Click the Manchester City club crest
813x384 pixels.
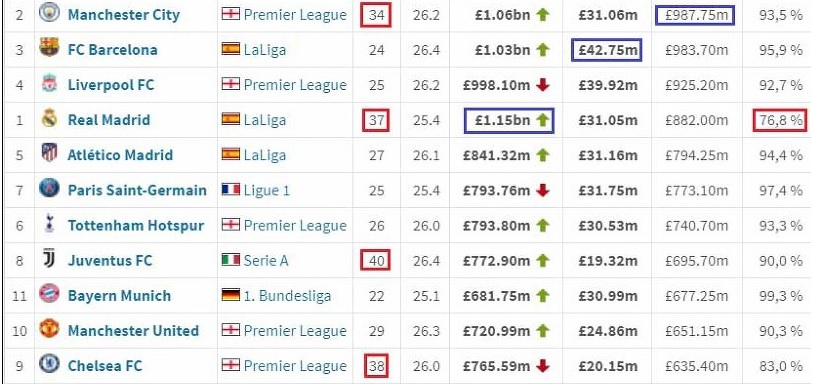[x=49, y=13]
